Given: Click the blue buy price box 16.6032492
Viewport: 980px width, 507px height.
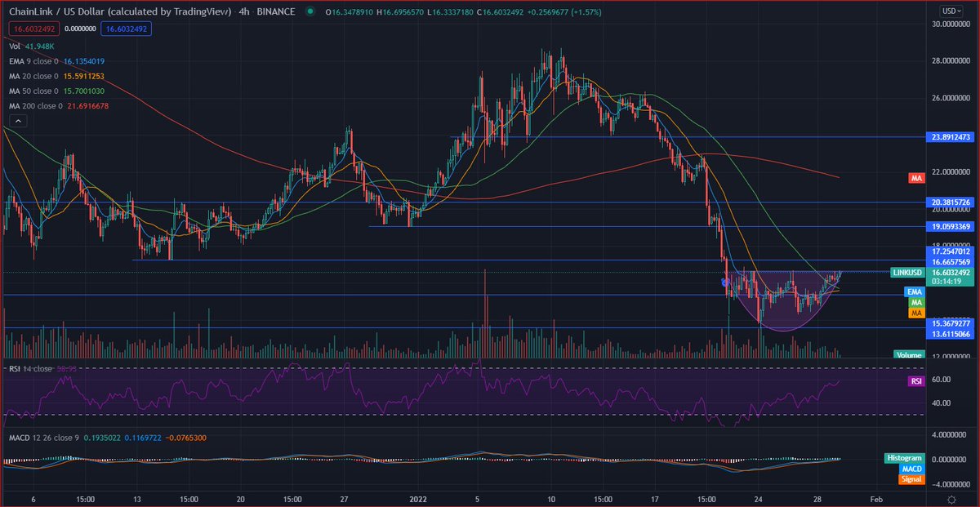Looking at the screenshot, I should click(127, 29).
